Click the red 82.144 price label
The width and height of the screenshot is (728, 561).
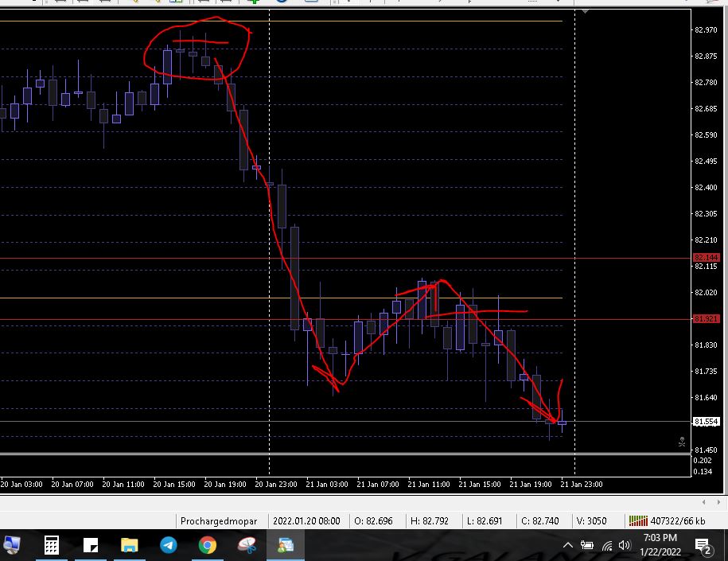click(x=707, y=257)
